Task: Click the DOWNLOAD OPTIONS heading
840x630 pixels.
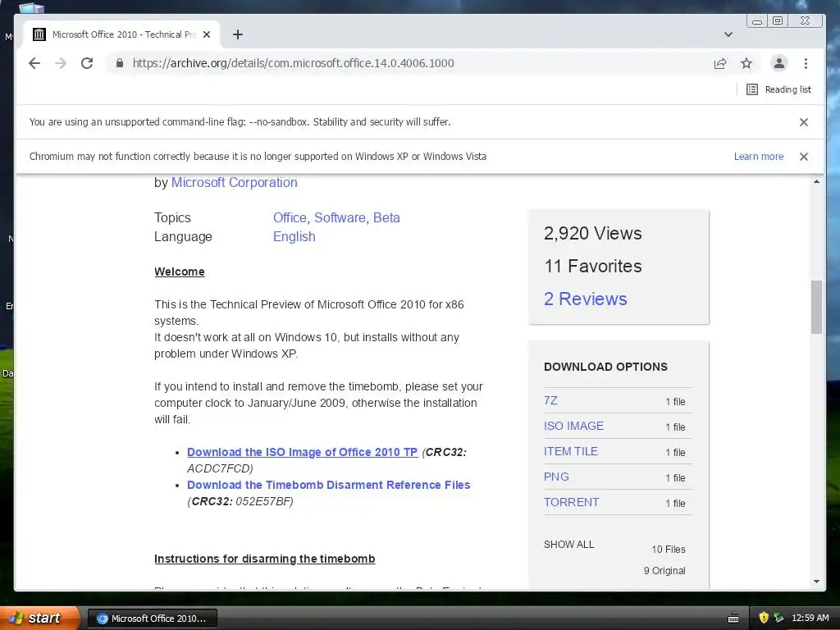Action: tap(605, 367)
